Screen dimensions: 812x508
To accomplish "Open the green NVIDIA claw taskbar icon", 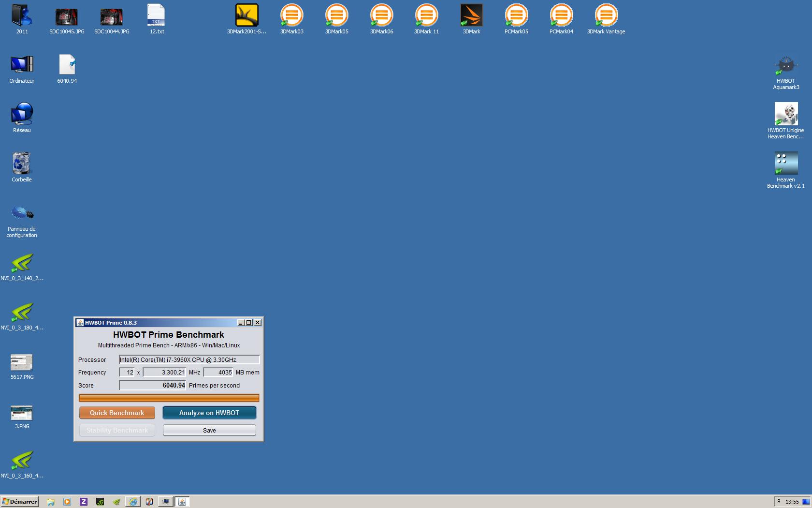I will coord(116,502).
